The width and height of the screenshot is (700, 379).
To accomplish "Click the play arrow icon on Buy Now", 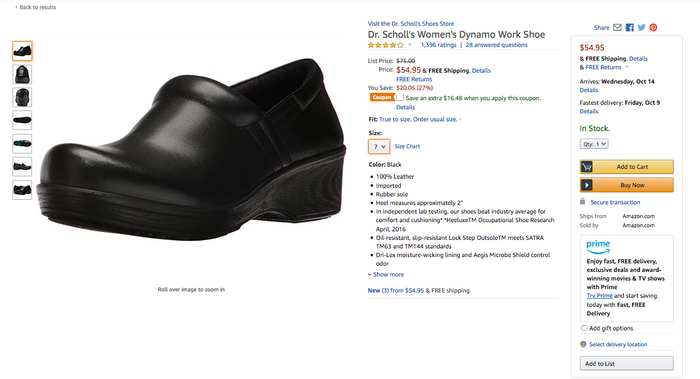I will point(587,185).
